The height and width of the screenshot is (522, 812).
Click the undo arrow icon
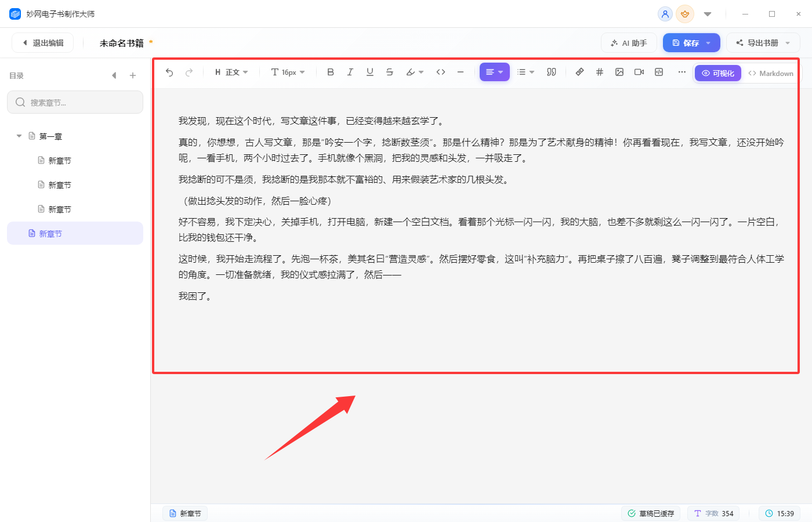pyautogui.click(x=169, y=72)
